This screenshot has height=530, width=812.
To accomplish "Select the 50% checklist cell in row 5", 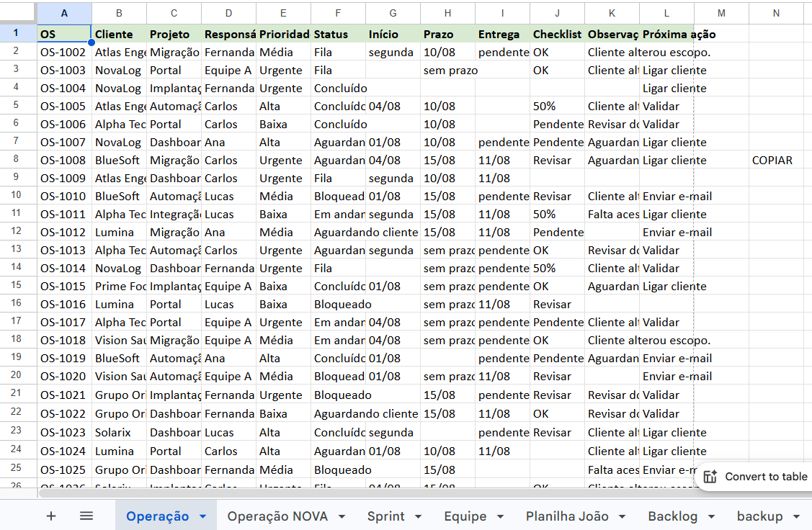I will point(557,107).
